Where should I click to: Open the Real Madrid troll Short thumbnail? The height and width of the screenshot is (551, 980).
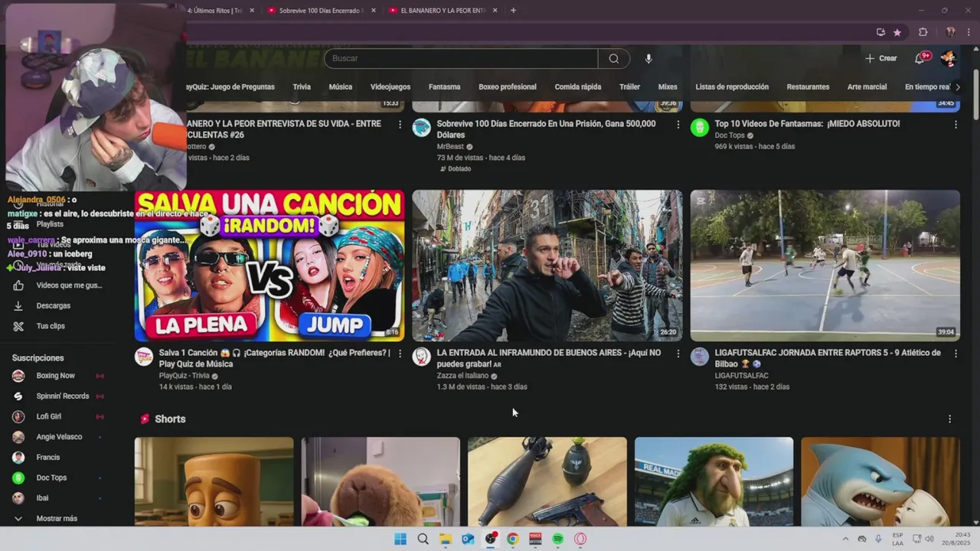(x=714, y=481)
